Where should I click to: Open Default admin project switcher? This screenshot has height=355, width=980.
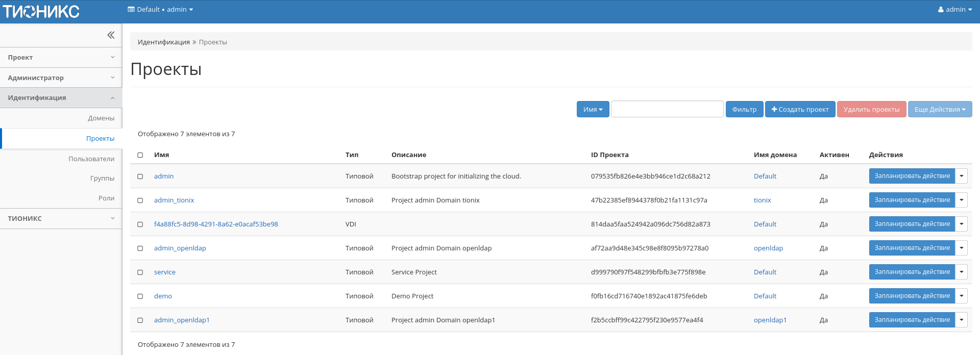(160, 10)
